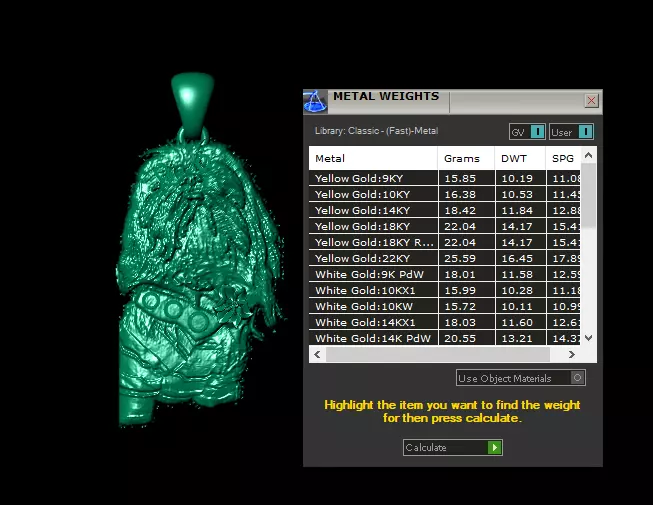Click the vertical scrollbar thumb
Screen dimensions: 653x505
[588, 196]
